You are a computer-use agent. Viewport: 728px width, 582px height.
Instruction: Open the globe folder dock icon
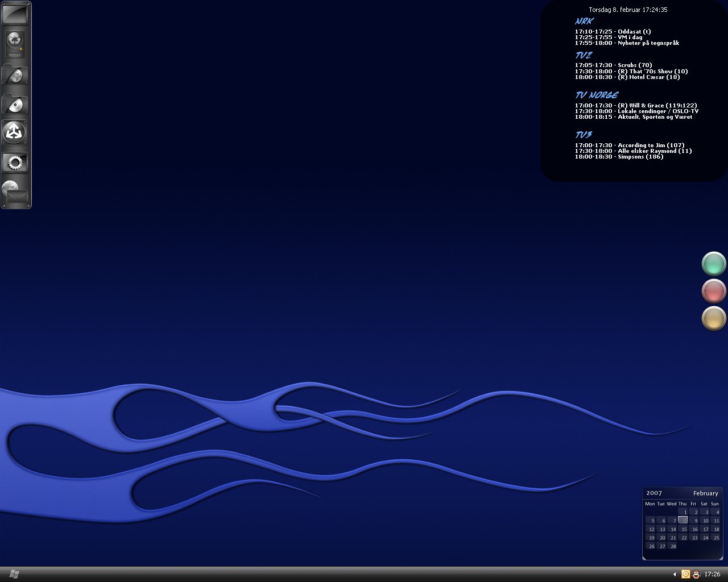[x=15, y=75]
